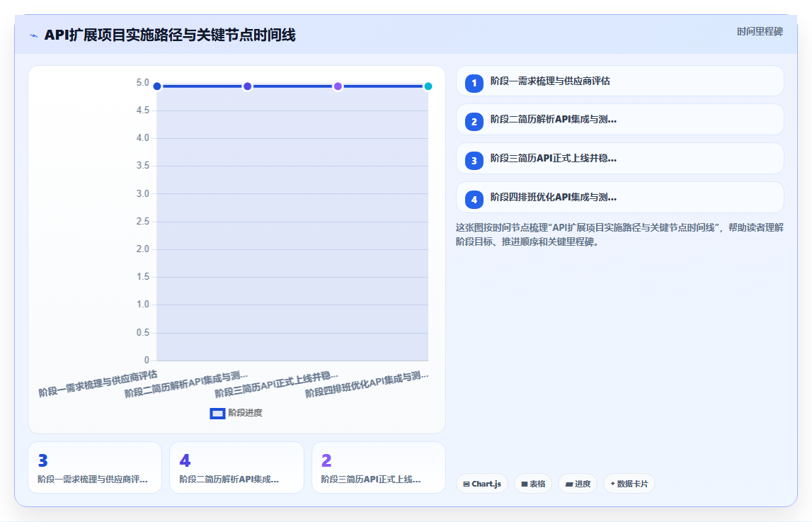Click x-axis label 阶段四排班优化API集成与测

(x=367, y=385)
